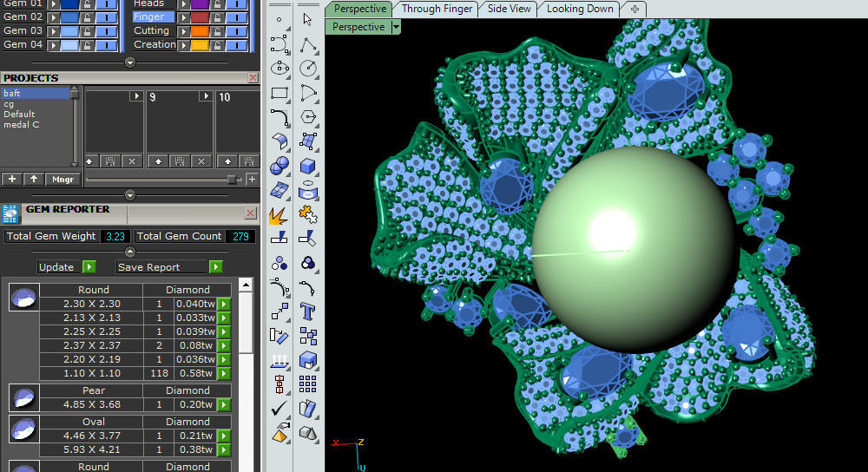Click the Gem 03 color swatch
The height and width of the screenshot is (472, 868).
[69, 31]
